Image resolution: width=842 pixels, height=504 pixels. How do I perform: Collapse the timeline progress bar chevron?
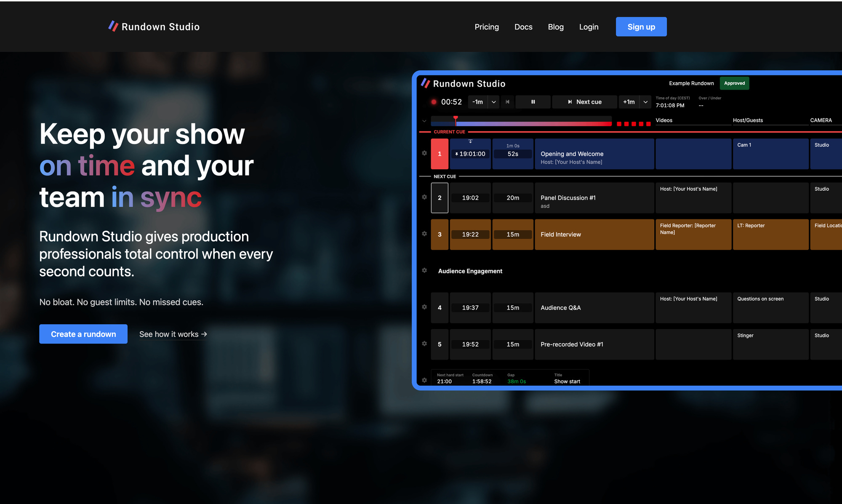[x=424, y=121]
